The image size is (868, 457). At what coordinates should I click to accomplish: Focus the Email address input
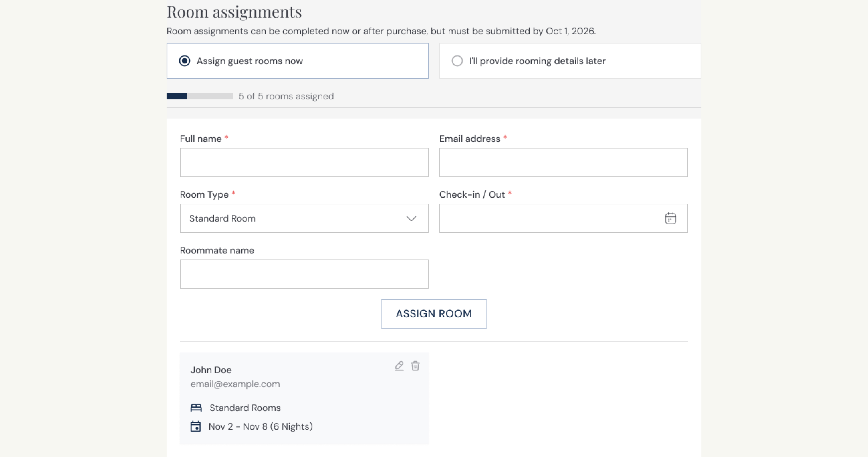tap(563, 162)
